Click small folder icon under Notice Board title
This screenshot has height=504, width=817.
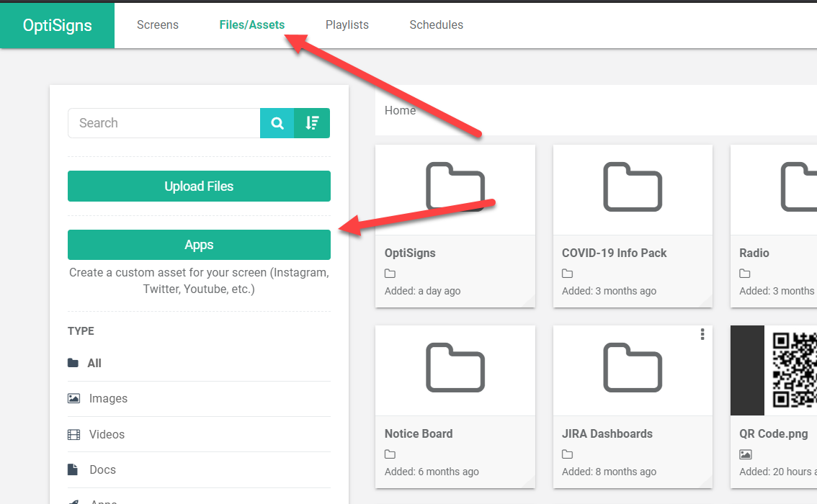click(390, 454)
